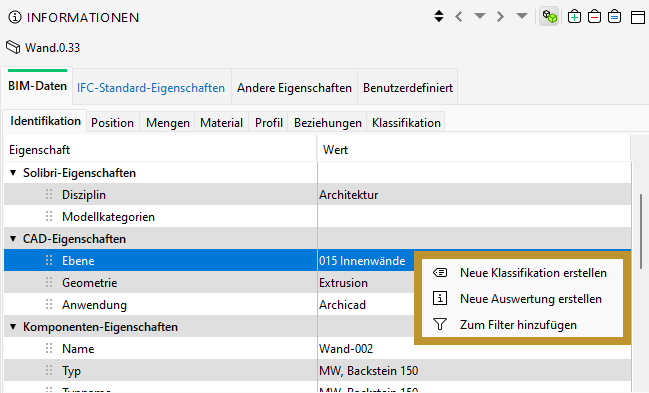
Task: Click the drag handle of Ebene row
Action: coord(49,260)
